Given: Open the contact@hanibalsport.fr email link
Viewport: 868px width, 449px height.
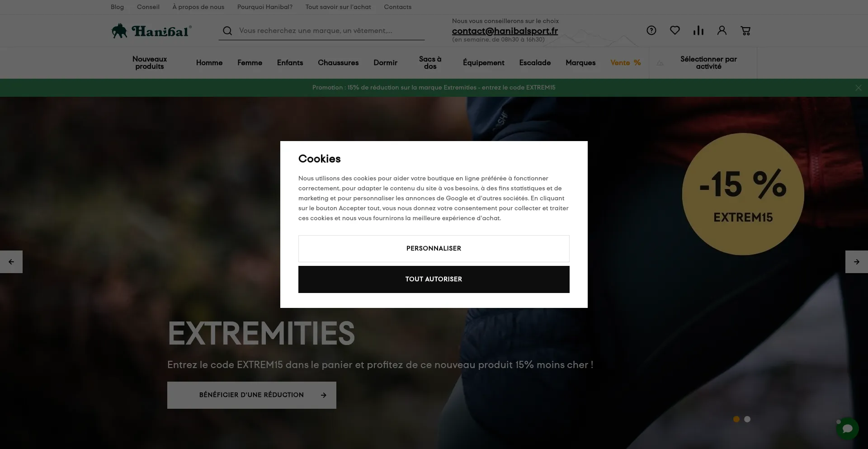Looking at the screenshot, I should coord(505,31).
